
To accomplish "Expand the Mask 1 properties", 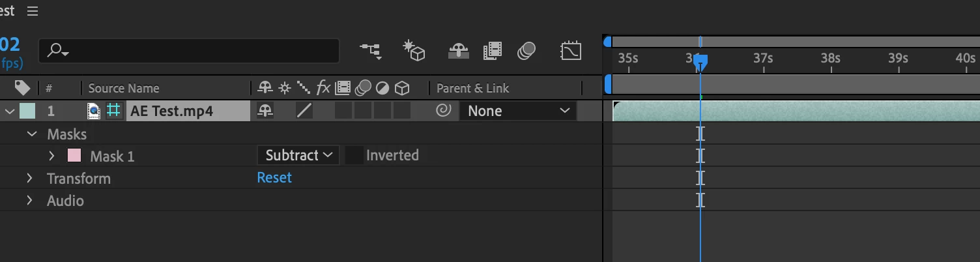I will [52, 156].
